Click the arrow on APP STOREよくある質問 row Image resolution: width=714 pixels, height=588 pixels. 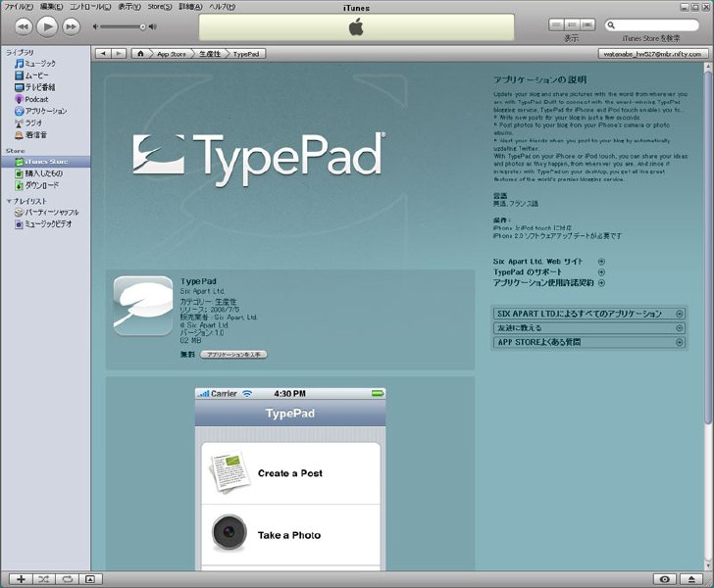[680, 342]
